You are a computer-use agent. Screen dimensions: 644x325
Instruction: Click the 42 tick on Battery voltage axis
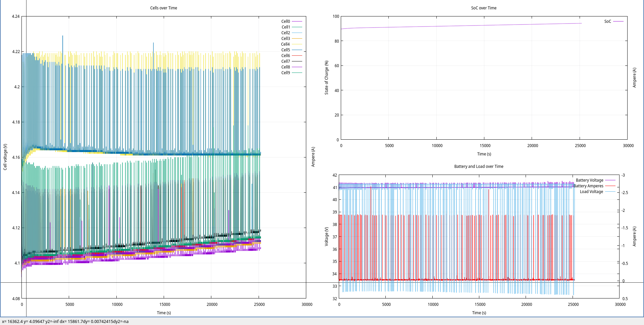coord(335,175)
